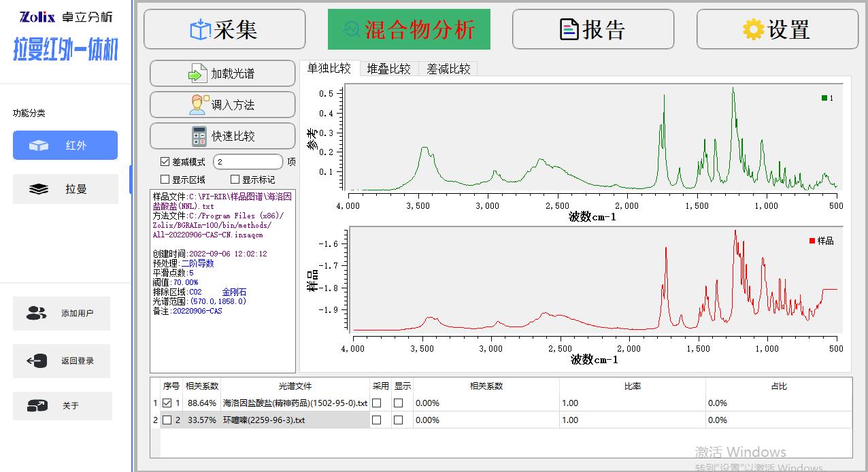Open 设置 using the gear icon
Screen dimensions: 868x472
click(753, 29)
